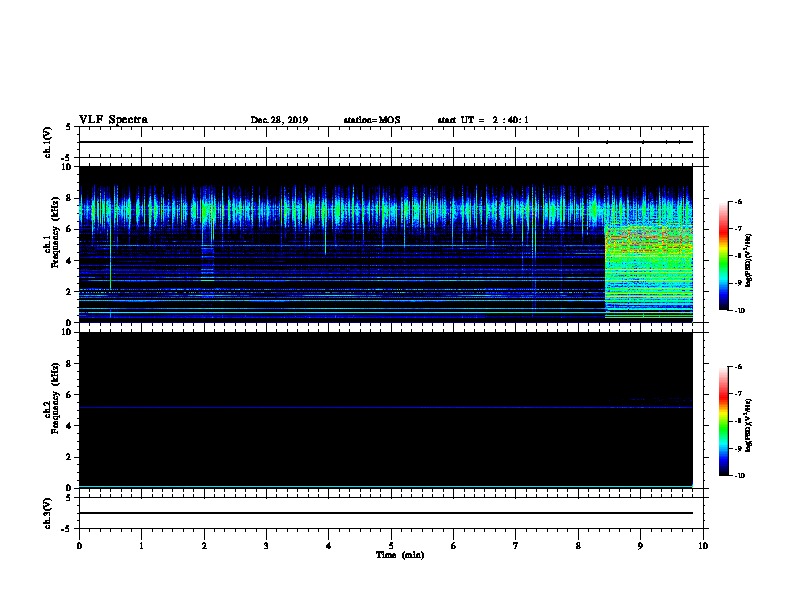792x612 pixels.
Task: Click time axis tick label "5"
Action: [391, 546]
